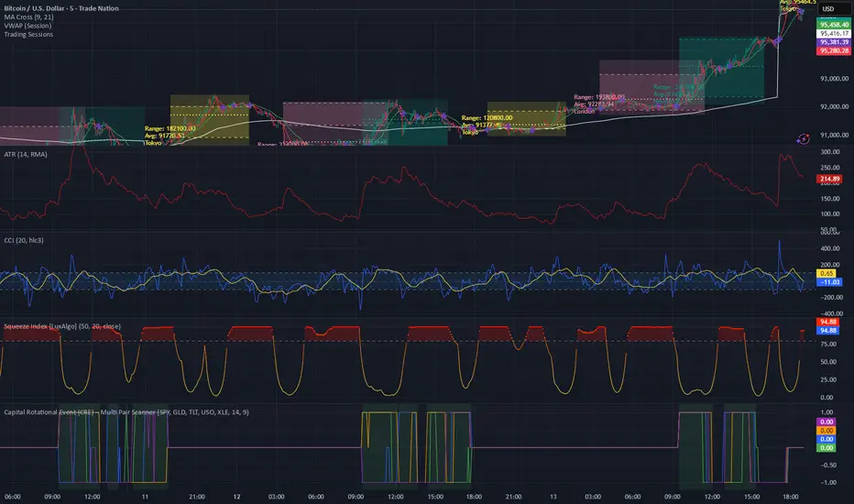Click the white 95,416.17 price tag
Screen dimensions: 854x504
coord(834,33)
